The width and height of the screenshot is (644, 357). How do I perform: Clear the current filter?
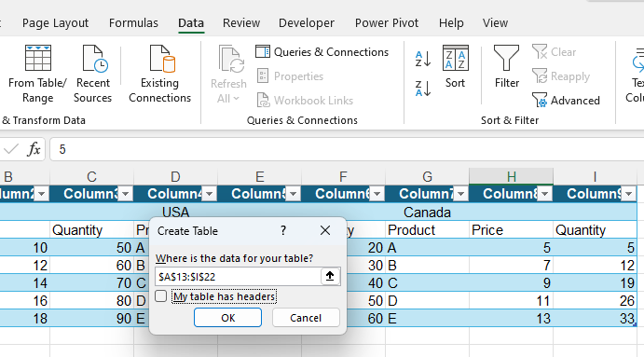click(555, 52)
